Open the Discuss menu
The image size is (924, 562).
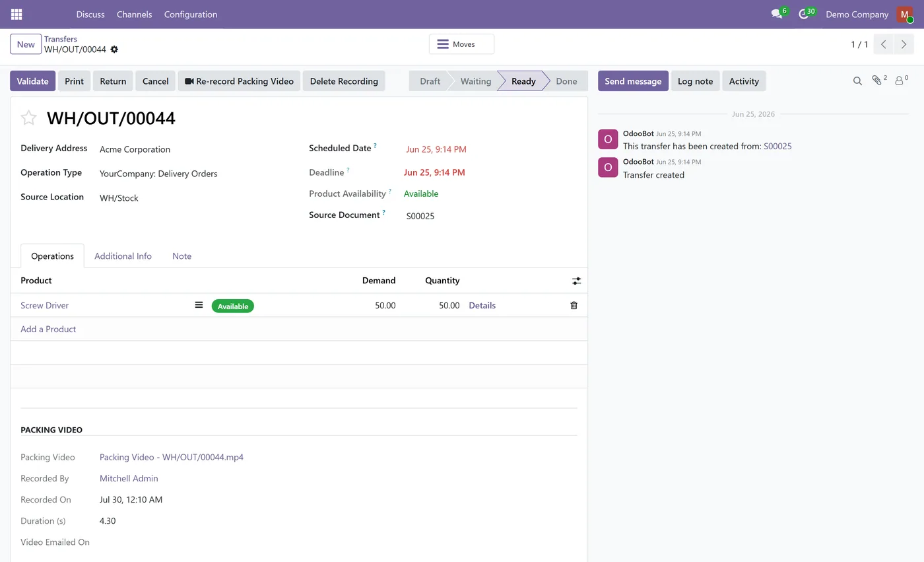click(90, 14)
